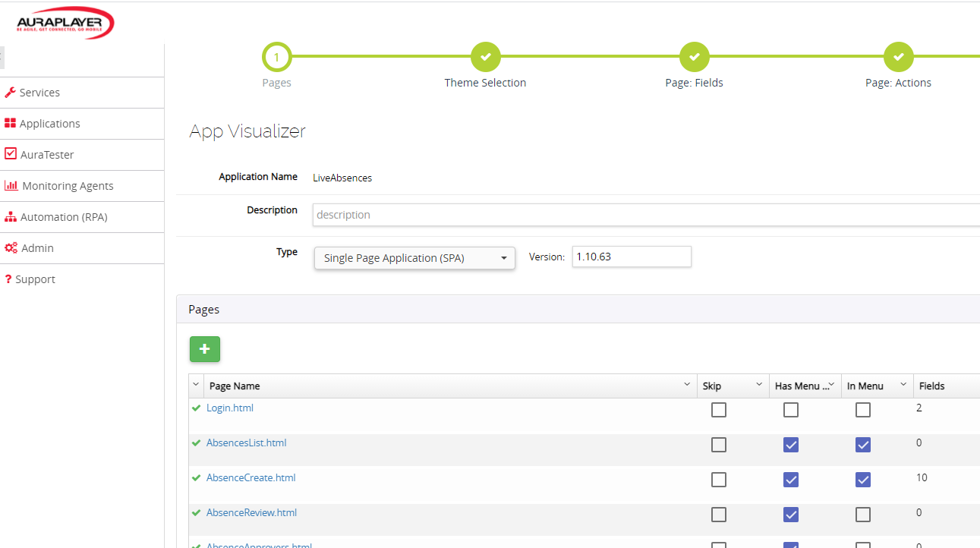Enable In Menu for Login.html

863,410
